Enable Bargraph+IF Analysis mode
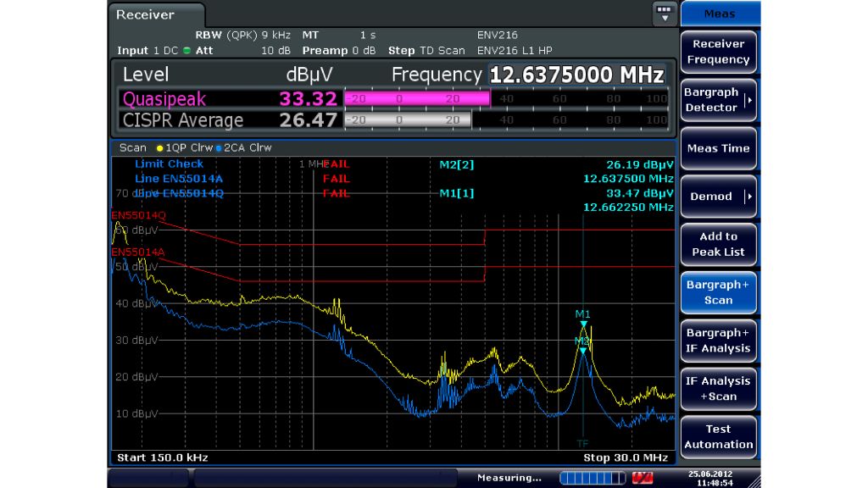Viewport: 868px width, 488px height. pos(718,341)
